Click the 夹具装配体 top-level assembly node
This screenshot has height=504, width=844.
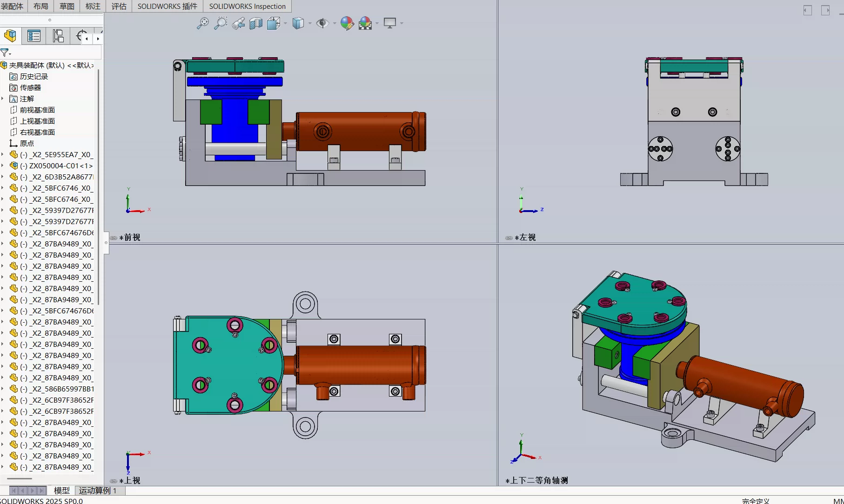coord(47,65)
